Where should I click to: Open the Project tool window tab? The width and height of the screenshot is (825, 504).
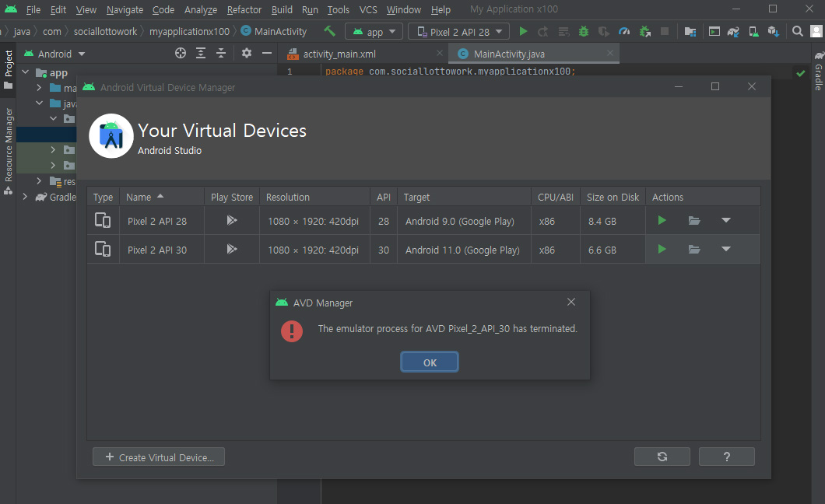click(x=9, y=69)
